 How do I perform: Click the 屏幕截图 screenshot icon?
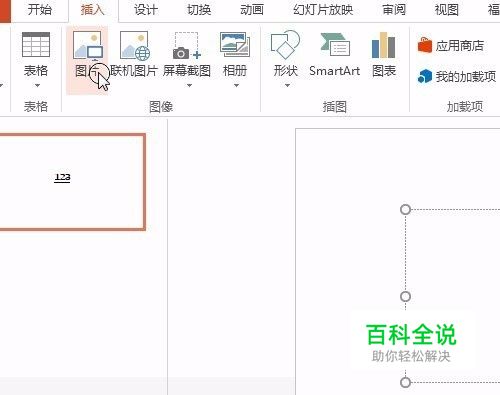click(187, 45)
